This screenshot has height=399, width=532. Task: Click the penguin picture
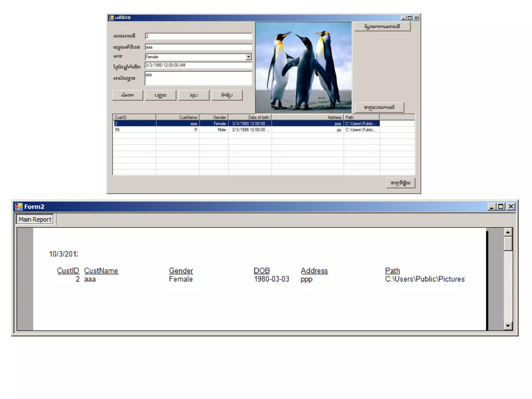303,68
